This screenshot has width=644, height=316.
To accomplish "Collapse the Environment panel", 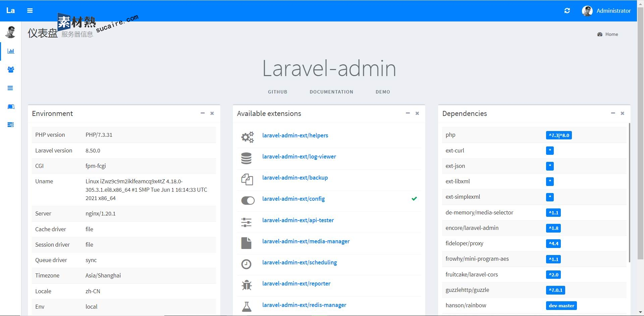I will [203, 113].
